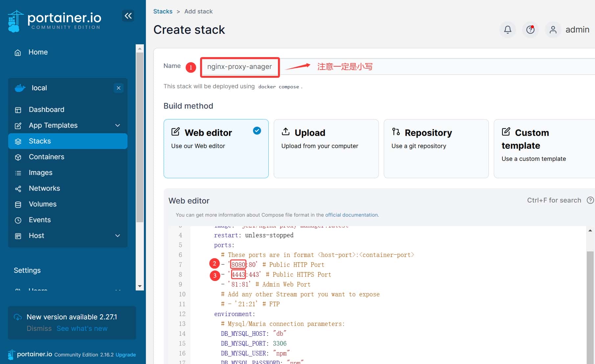Go to Images in the sidebar

pyautogui.click(x=40, y=173)
